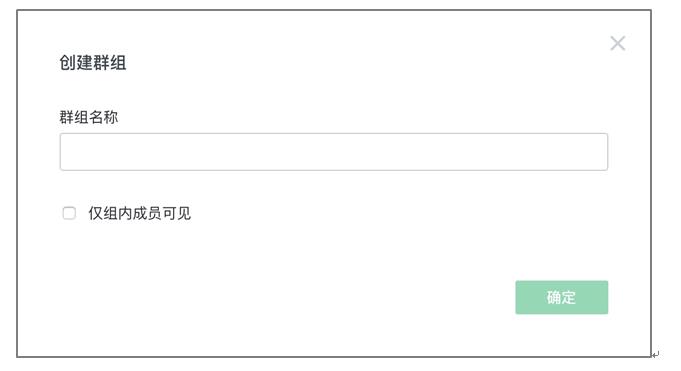
Task: Toggle members-only visibility checkbox
Action: coord(69,213)
